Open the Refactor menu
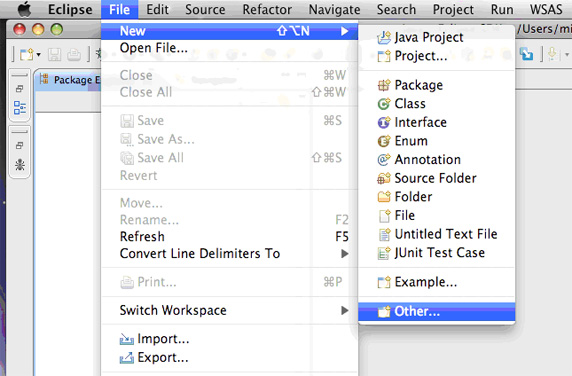 pos(267,9)
